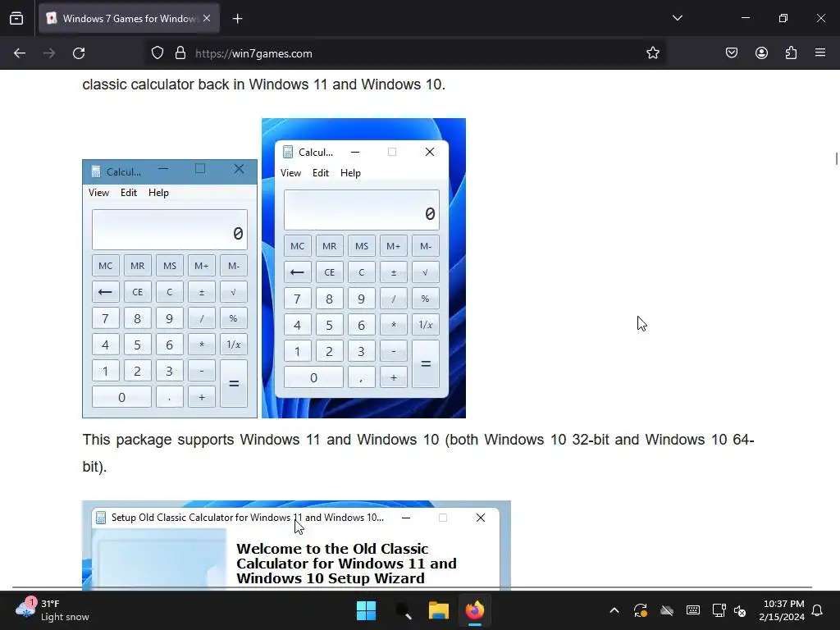840x630 pixels.
Task: Click the 'classic calculator back' sentence
Action: click(x=263, y=84)
